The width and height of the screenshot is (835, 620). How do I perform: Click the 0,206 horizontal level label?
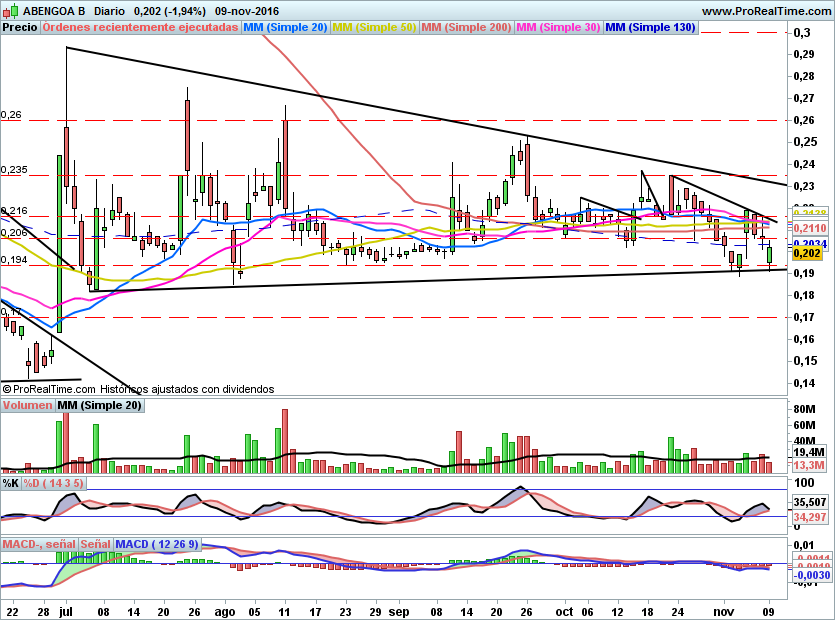click(14, 232)
